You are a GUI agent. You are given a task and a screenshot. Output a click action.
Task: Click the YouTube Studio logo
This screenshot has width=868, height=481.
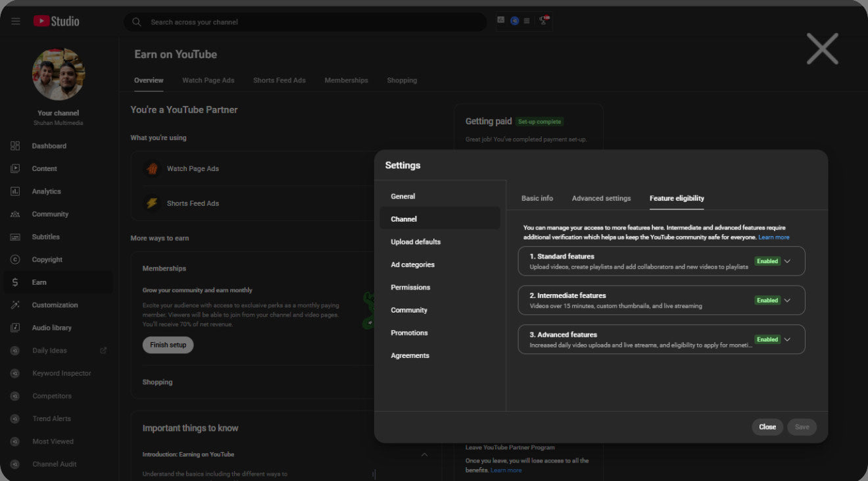[x=57, y=21]
